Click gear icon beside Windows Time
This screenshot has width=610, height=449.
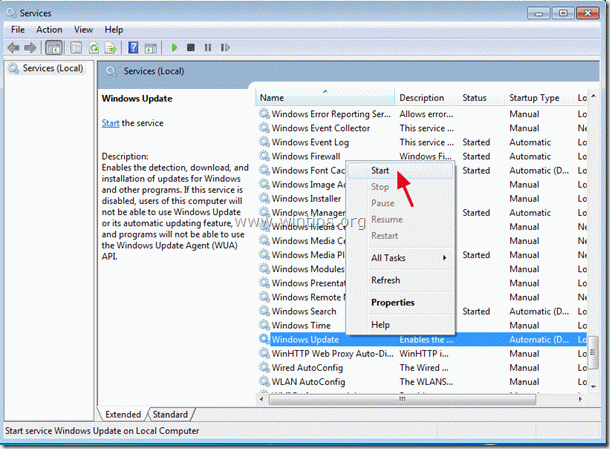click(264, 325)
